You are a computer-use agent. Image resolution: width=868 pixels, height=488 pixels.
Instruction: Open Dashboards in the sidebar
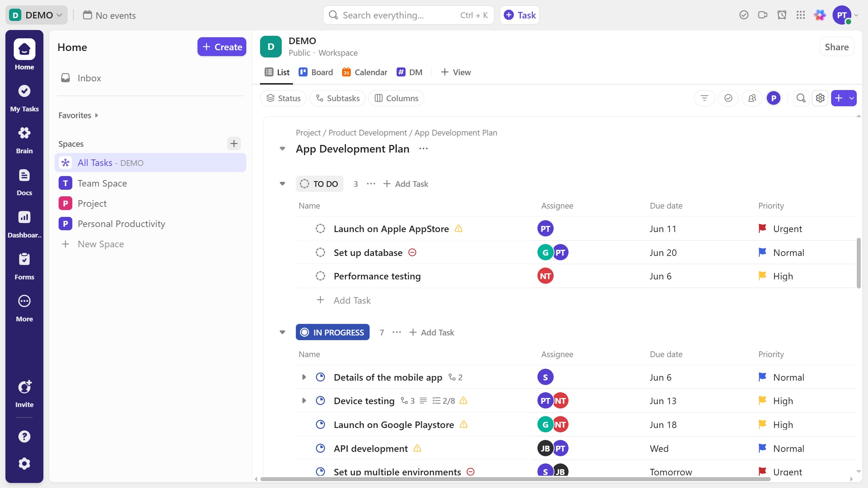click(24, 223)
